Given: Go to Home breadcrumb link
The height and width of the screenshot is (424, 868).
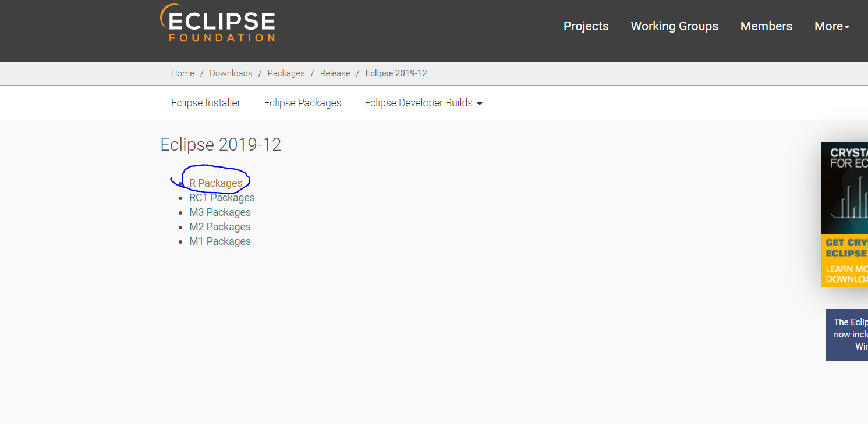Looking at the screenshot, I should click(x=183, y=73).
